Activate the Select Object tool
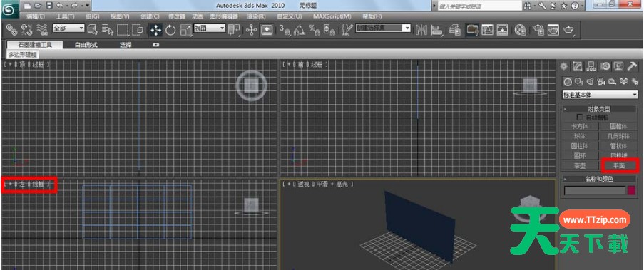Viewport: 644px width, 270px height. pyautogui.click(x=93, y=29)
